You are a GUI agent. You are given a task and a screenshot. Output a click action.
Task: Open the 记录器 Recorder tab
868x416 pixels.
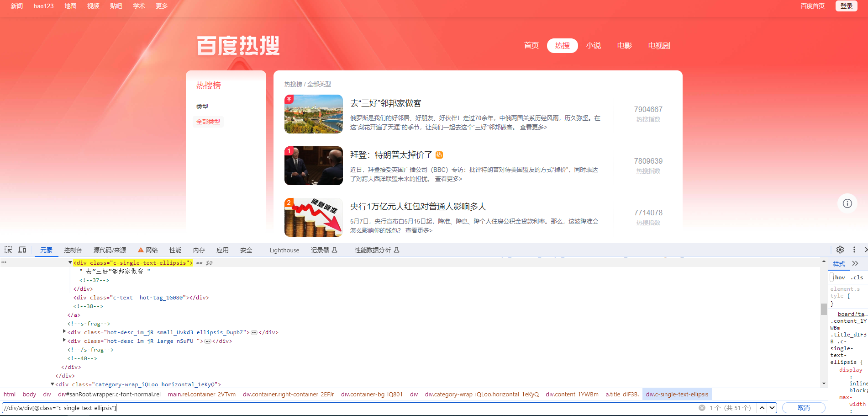tap(324, 250)
